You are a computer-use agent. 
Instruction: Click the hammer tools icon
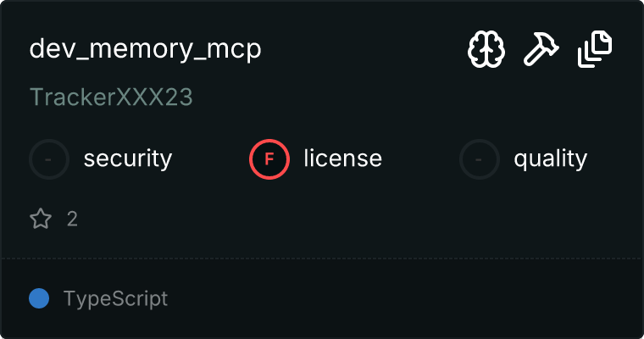point(541,49)
